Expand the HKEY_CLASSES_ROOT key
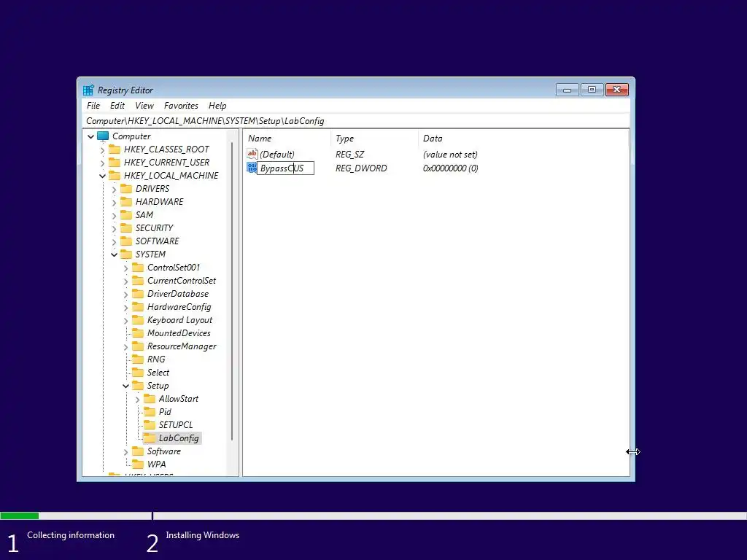 [102, 149]
